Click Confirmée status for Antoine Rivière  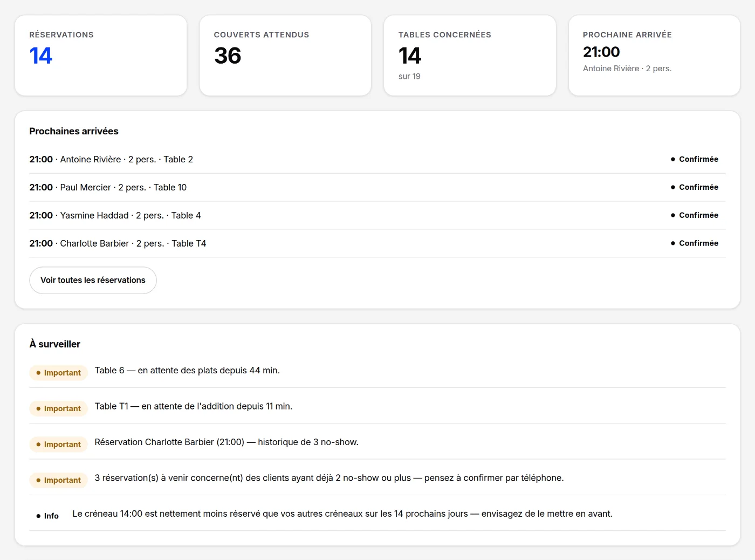point(695,159)
